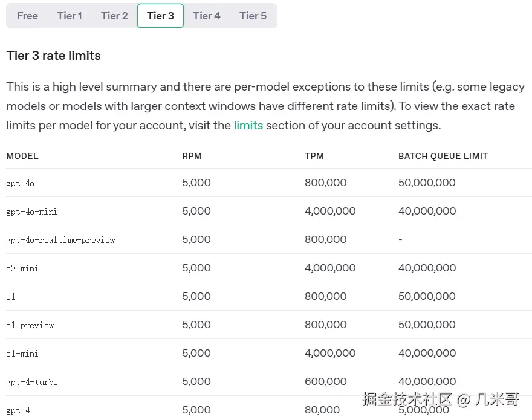Select the o1-preview model name
Image resolution: width=532 pixels, height=420 pixels.
tap(30, 325)
